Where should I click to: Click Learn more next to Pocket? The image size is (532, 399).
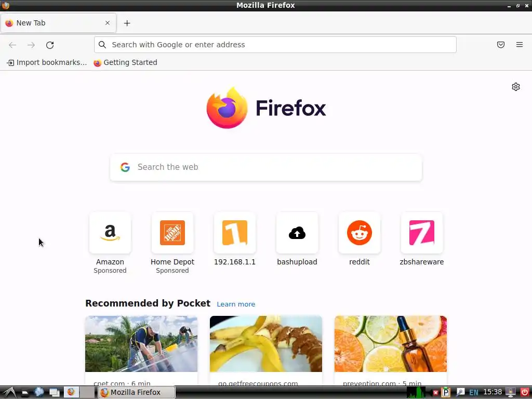[x=236, y=304]
